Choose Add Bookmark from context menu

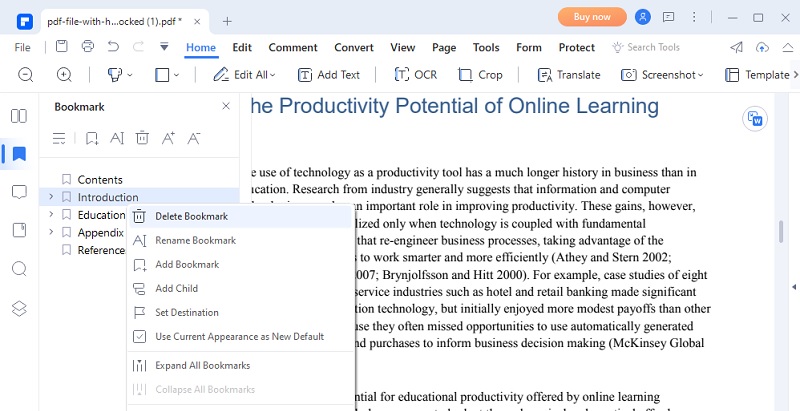tap(240, 264)
